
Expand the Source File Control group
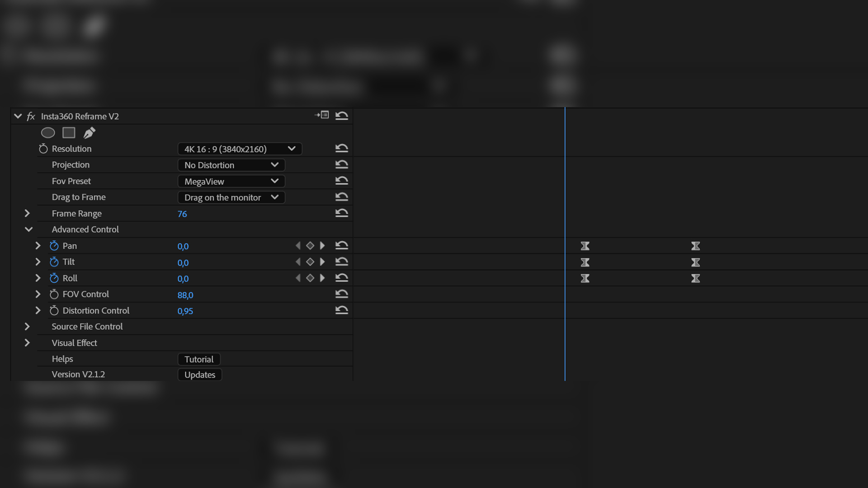coord(27,327)
